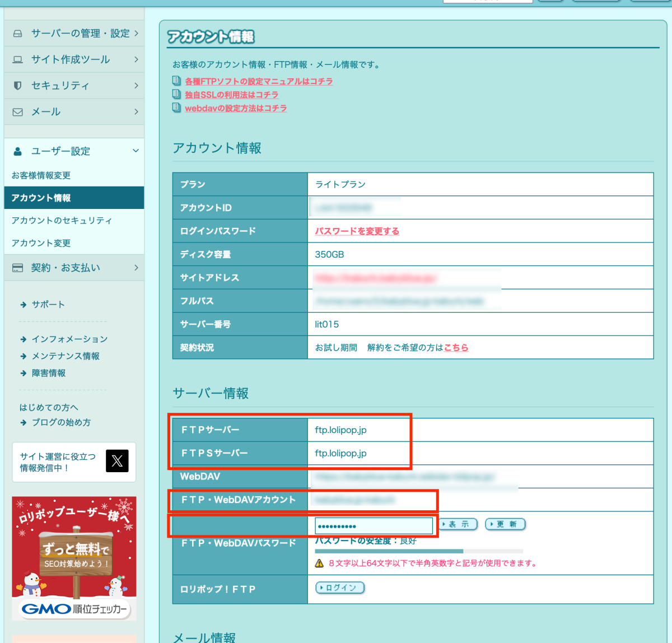672x643 pixels.
Task: Collapse the ユーザー設定 section chevron
Action: tap(136, 151)
